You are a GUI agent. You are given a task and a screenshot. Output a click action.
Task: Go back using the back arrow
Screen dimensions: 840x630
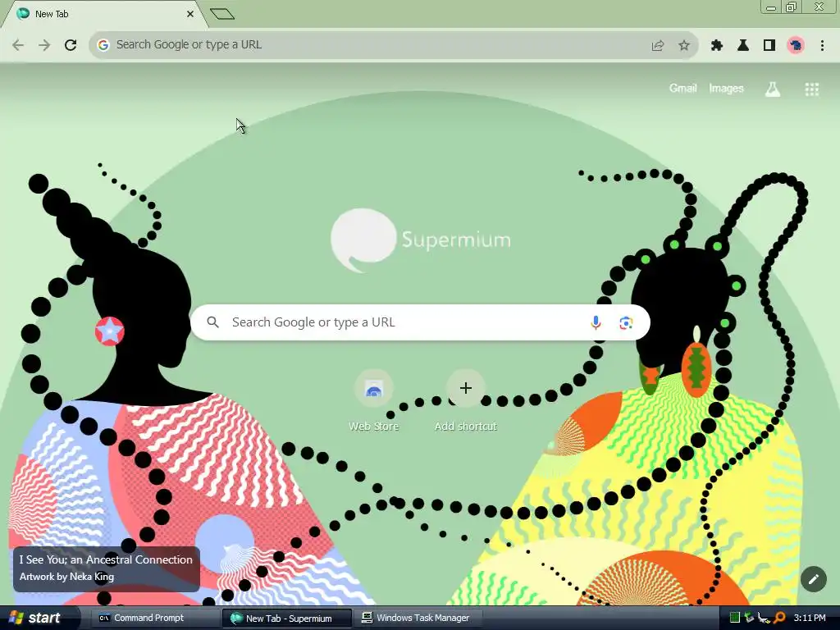pyautogui.click(x=18, y=45)
